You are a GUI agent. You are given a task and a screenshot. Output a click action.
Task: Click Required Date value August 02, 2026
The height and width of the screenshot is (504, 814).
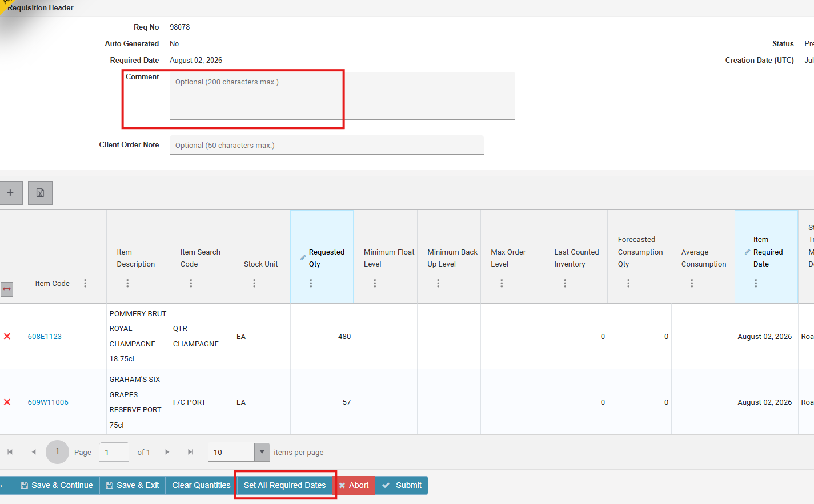(x=196, y=61)
